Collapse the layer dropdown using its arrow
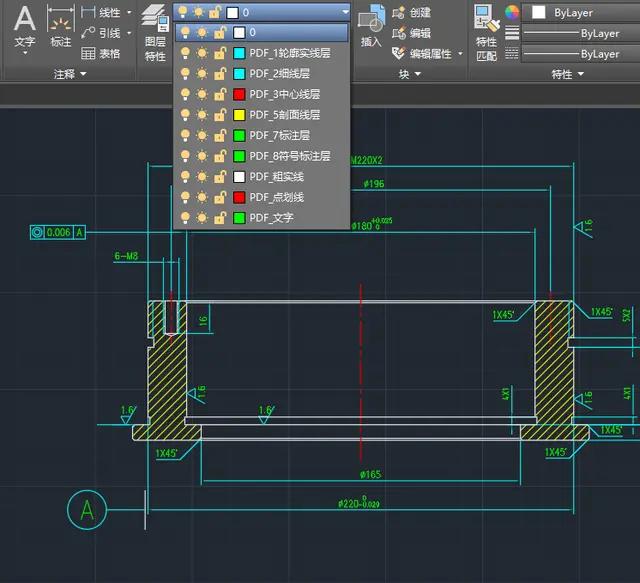 point(345,12)
